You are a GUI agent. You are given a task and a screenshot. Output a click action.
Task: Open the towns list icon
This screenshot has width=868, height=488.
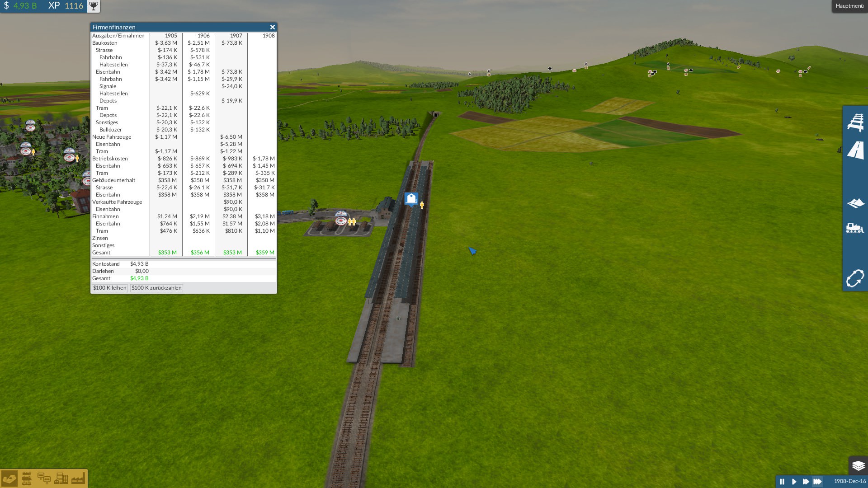pyautogui.click(x=61, y=478)
